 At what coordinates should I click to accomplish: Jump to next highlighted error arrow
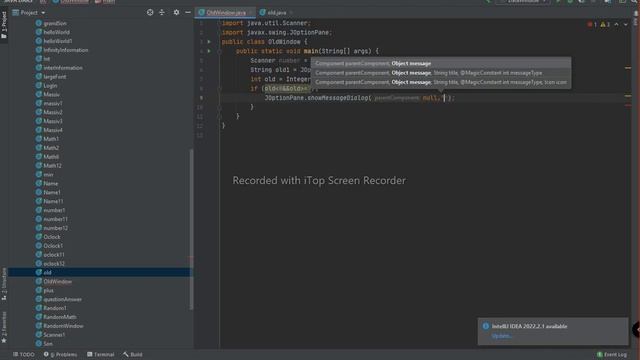click(626, 24)
